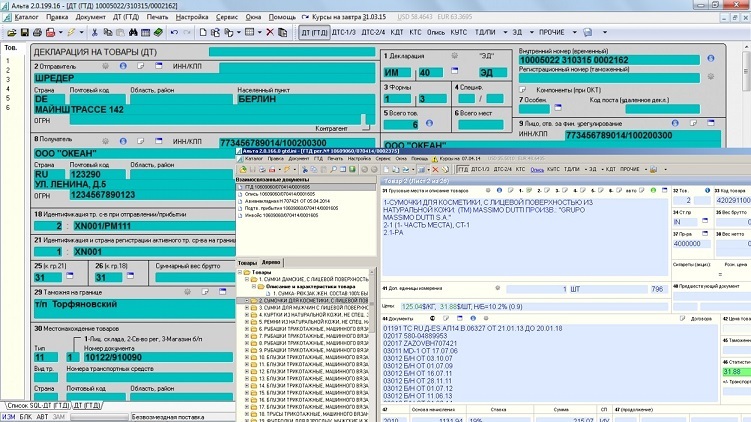Open the ЭД dropdown arrow in main toolbar
The width and height of the screenshot is (751, 422).
click(531, 33)
